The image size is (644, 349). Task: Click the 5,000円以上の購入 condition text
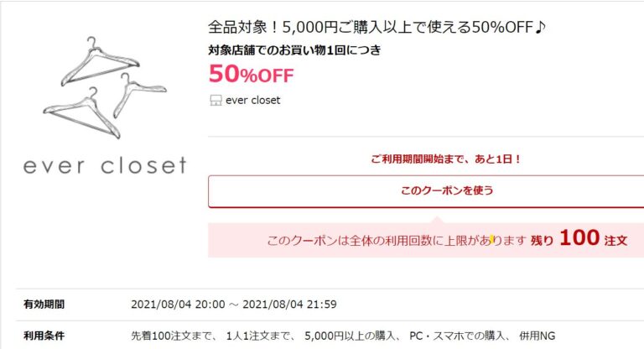pos(350,336)
